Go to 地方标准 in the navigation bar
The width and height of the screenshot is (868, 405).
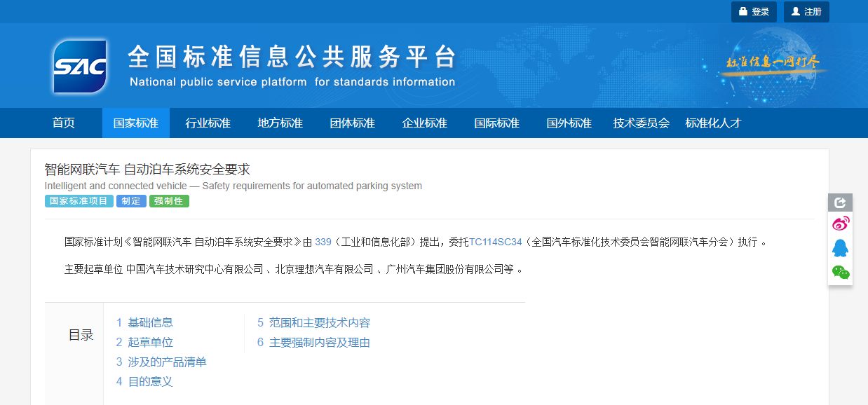pos(280,123)
